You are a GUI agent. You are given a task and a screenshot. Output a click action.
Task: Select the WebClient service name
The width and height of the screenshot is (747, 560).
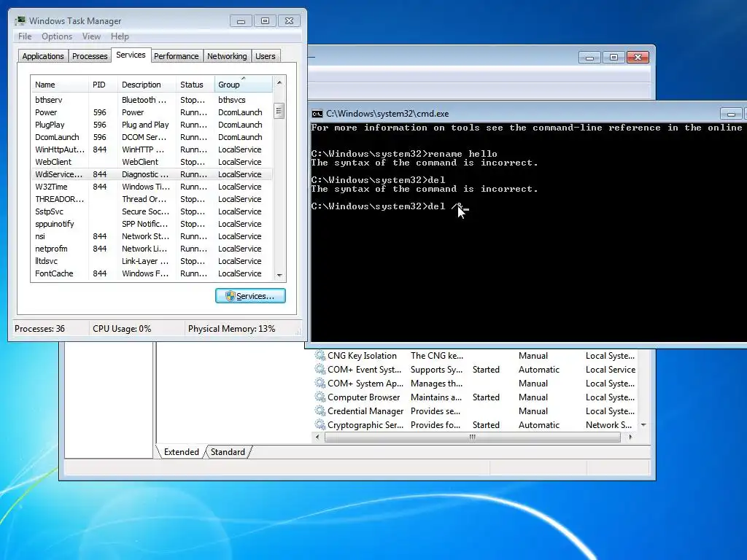point(53,162)
